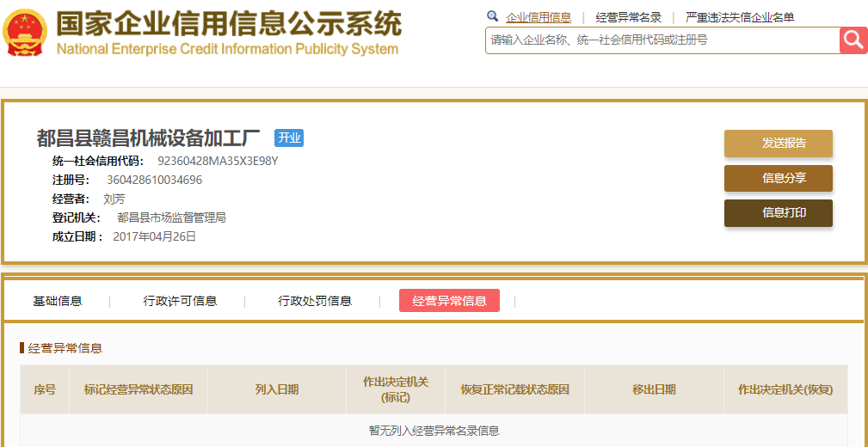Click the 作出决定机关(恢复) column header
Image resolution: width=868 pixels, height=447 pixels.
785,389
